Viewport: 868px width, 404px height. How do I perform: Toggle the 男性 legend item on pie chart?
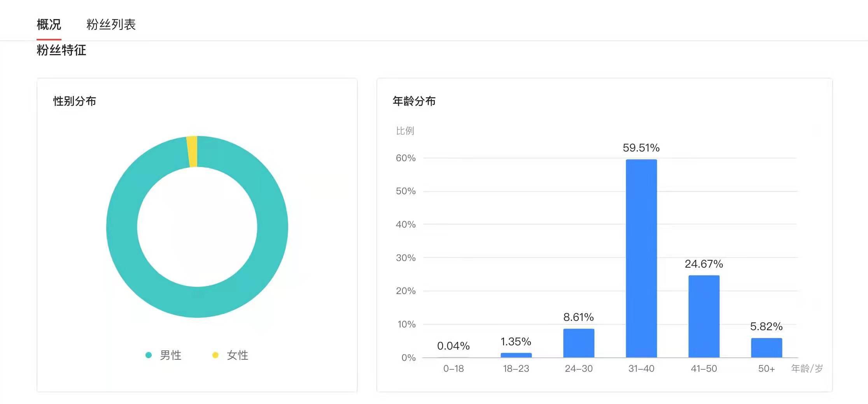click(171, 355)
